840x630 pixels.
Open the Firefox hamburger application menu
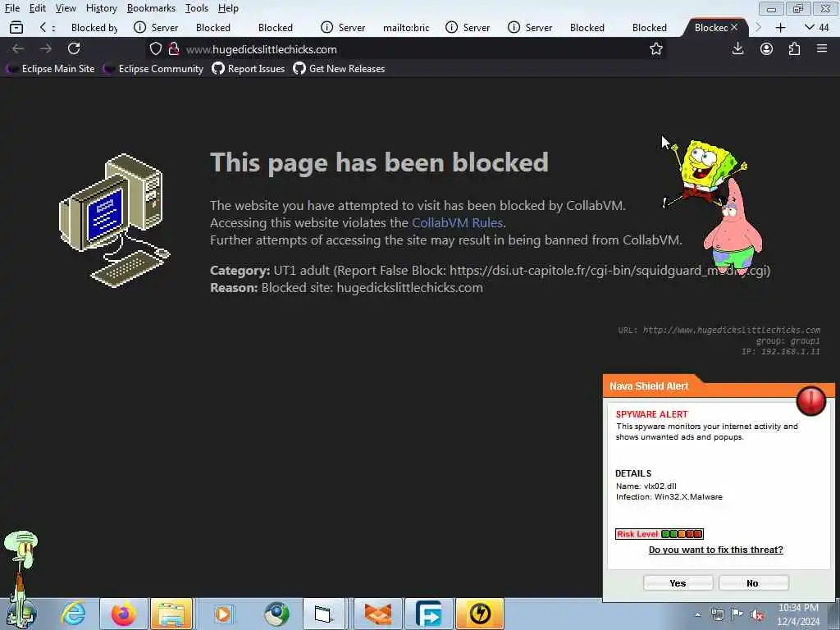tap(822, 48)
